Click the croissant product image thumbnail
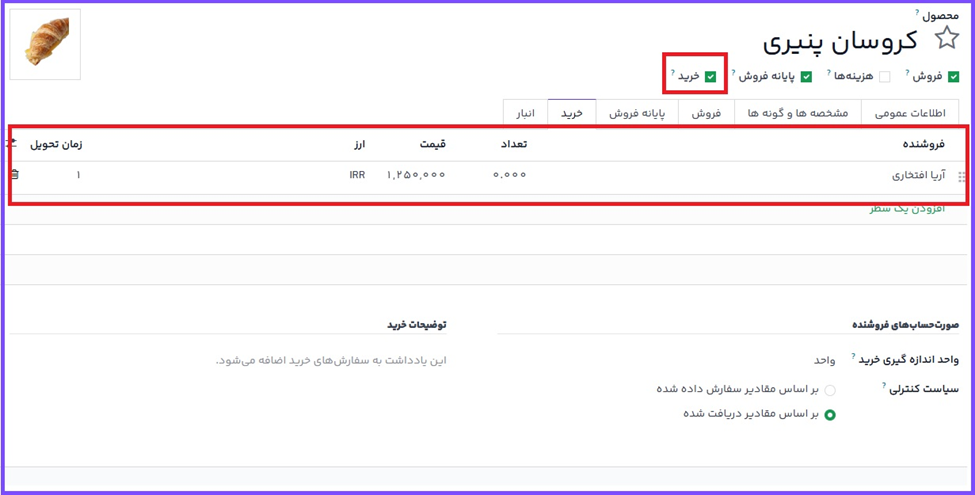This screenshot has height=495, width=975. click(x=45, y=45)
